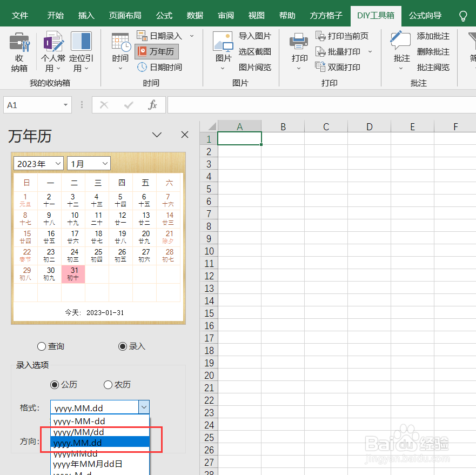
Task: Click 批量打印 icon
Action: coord(320,52)
